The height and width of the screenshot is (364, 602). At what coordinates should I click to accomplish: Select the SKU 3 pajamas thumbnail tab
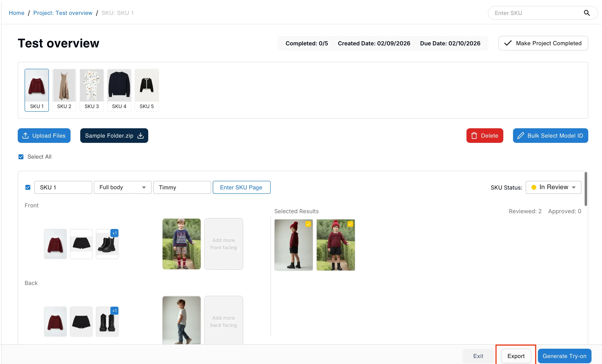92,90
